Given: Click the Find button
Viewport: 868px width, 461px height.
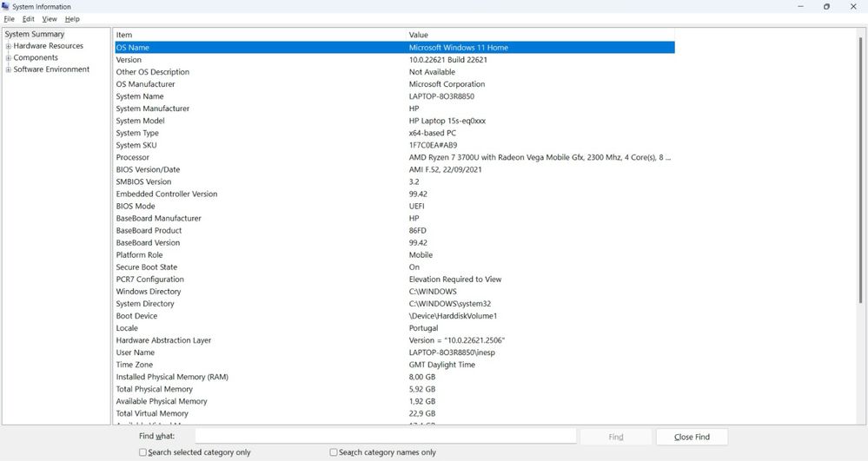Looking at the screenshot, I should coord(615,437).
